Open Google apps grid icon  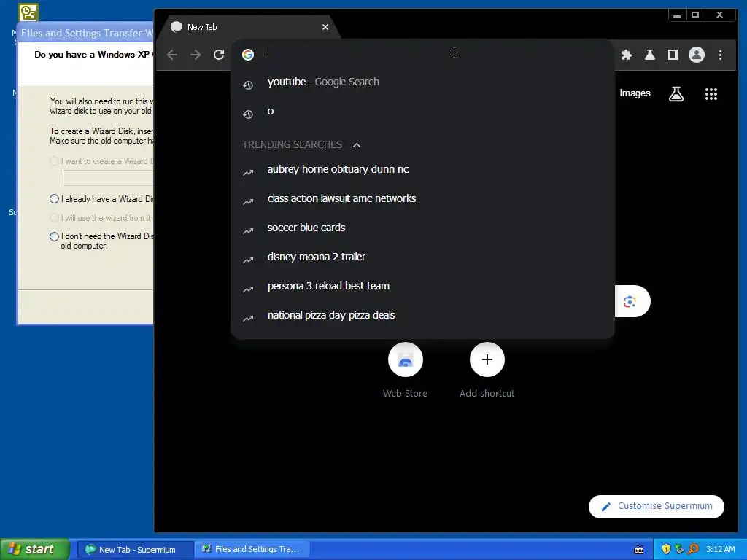coord(711,94)
